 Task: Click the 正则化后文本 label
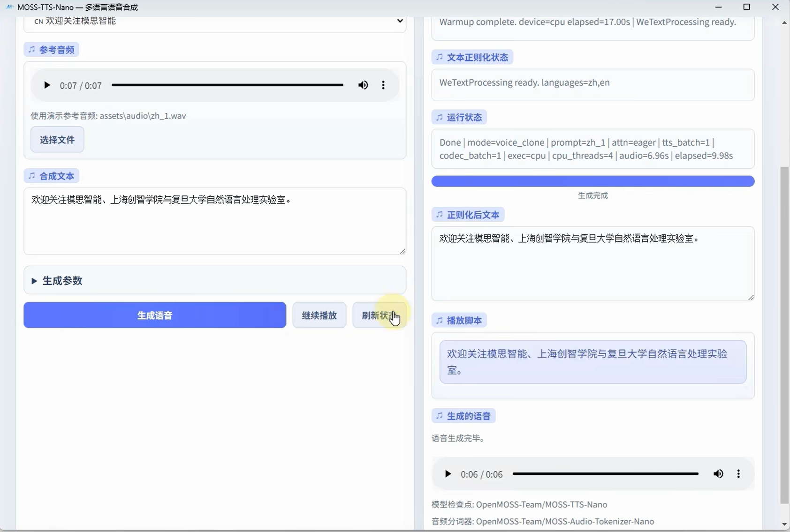click(x=468, y=215)
